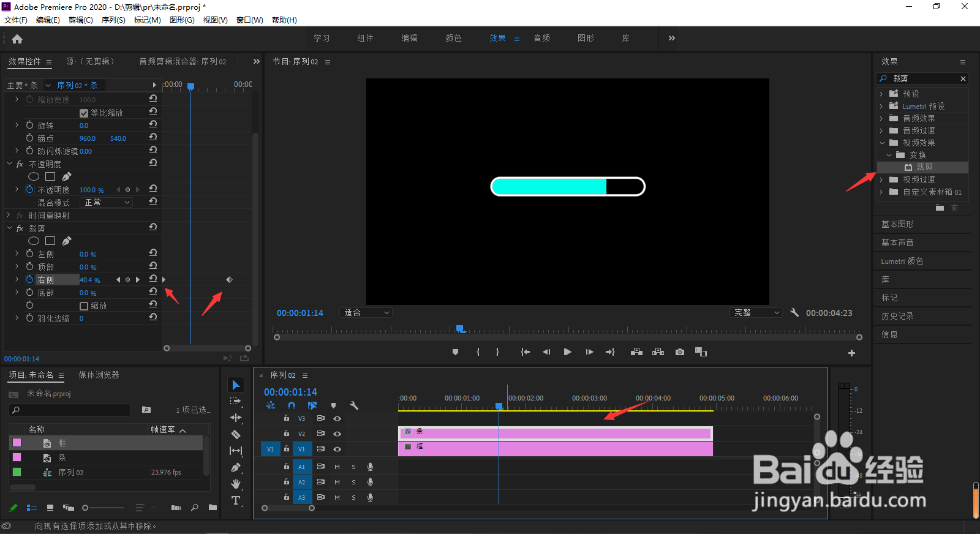Select the Selection tool arrow
The width and height of the screenshot is (980, 534).
[x=236, y=385]
